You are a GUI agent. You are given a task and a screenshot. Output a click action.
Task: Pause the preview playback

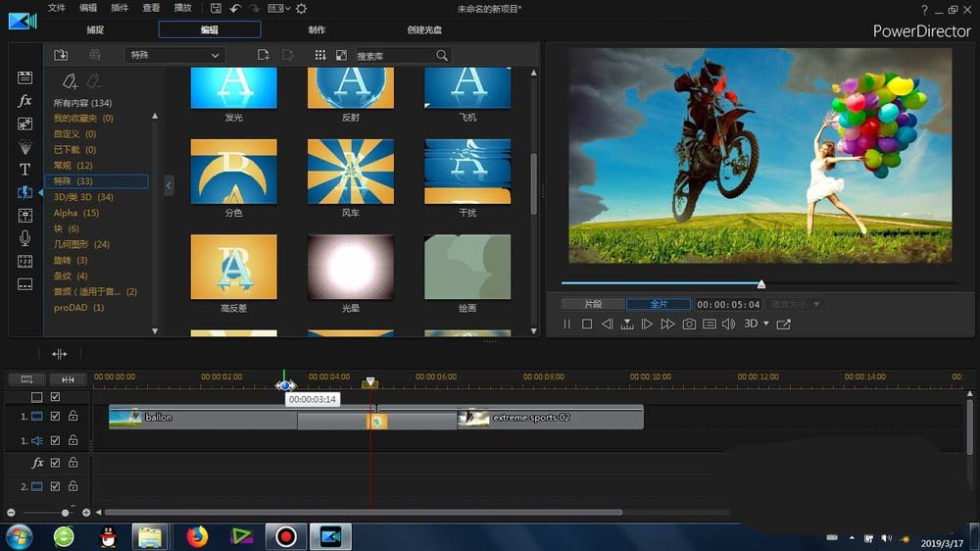point(566,324)
